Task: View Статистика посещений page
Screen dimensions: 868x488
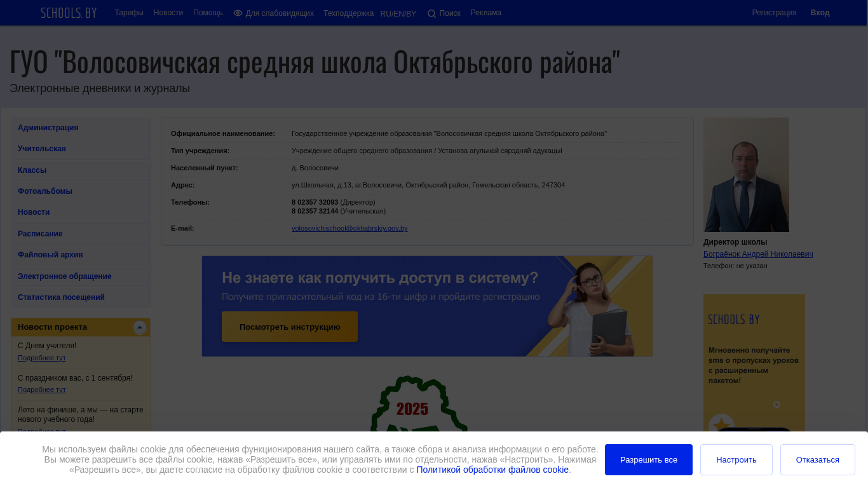Action: 81,297
